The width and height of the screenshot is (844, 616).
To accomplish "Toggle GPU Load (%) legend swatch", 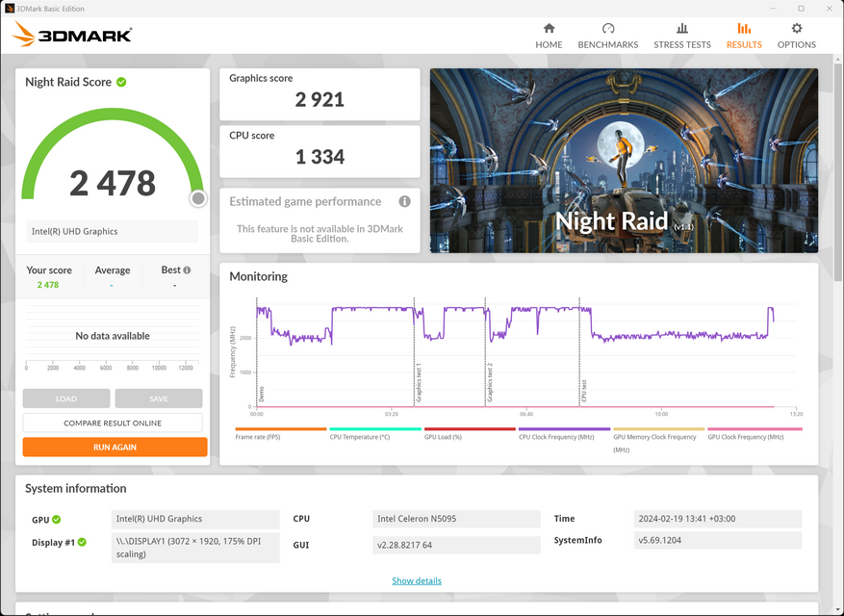I will (470, 429).
